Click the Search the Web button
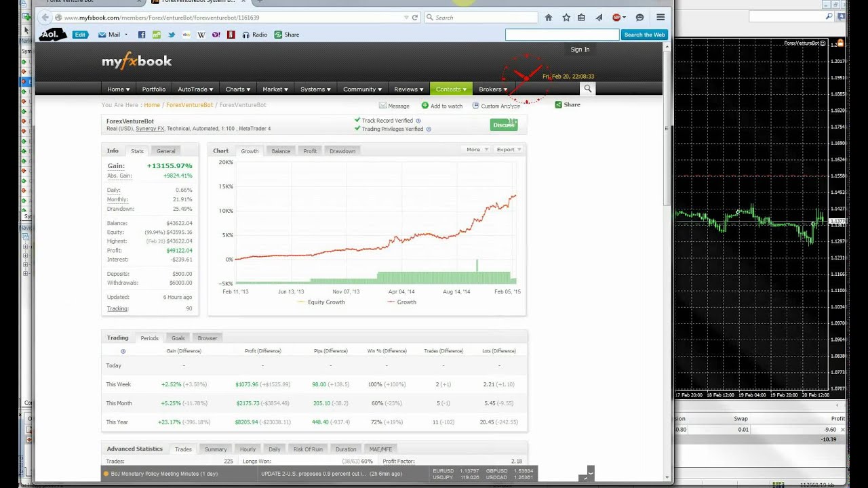 [x=644, y=35]
